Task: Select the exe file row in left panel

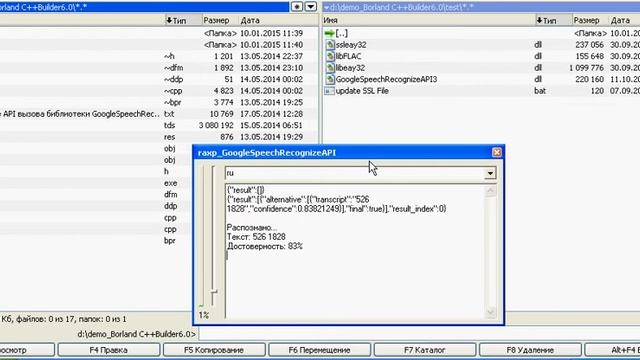Action: point(96,183)
